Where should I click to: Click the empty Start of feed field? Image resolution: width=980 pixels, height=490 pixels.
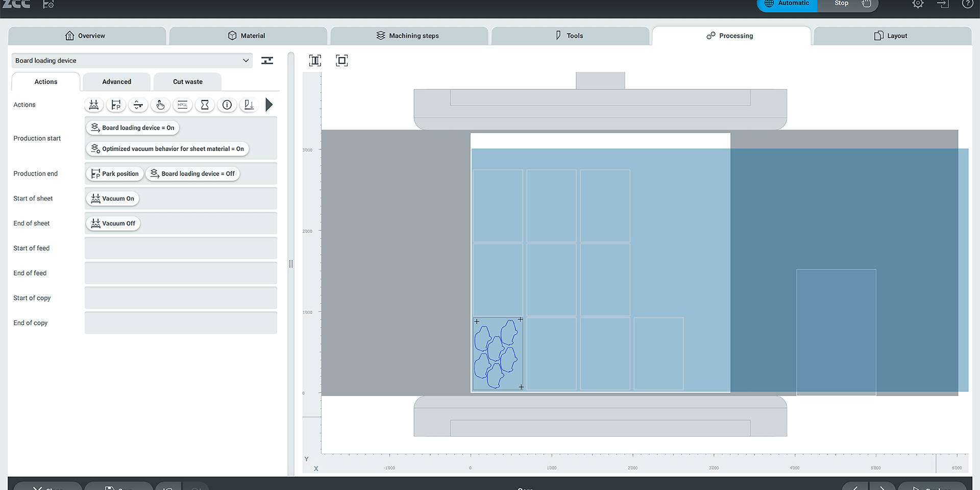[x=181, y=249]
